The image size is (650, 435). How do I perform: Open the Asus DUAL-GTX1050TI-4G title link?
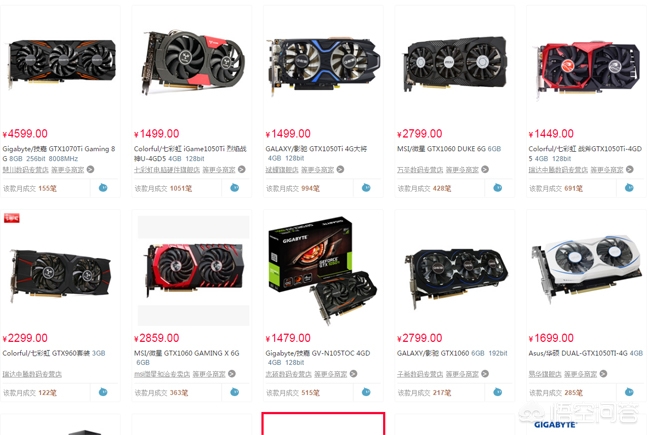click(x=585, y=353)
